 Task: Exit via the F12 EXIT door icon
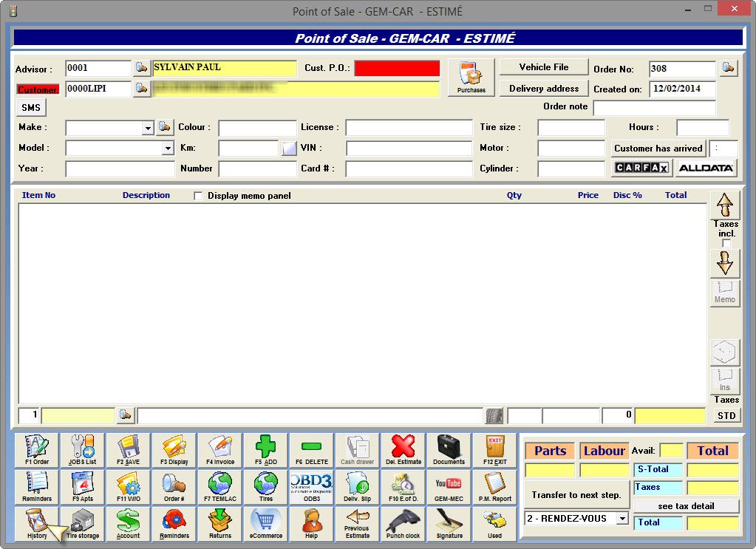pos(494,450)
